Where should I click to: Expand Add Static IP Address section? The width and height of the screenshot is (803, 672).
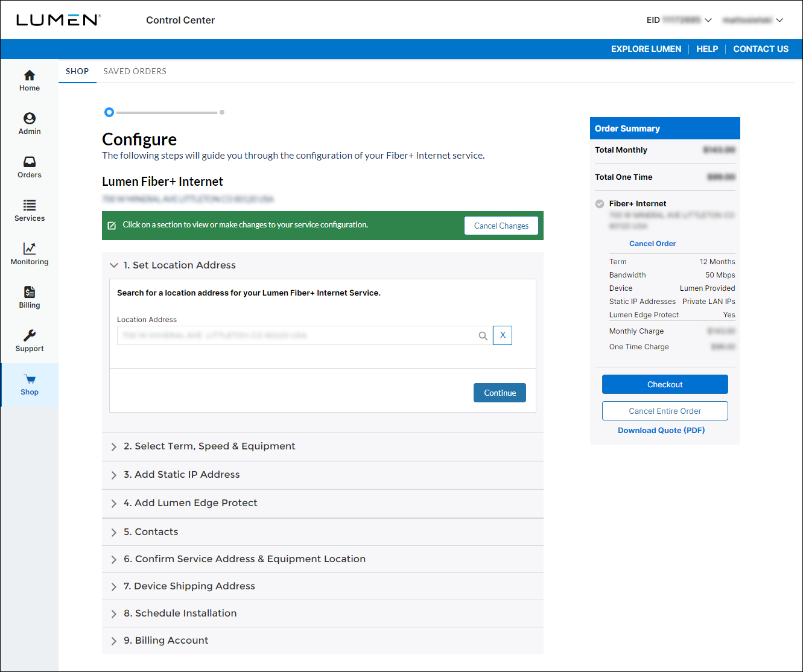coord(323,475)
